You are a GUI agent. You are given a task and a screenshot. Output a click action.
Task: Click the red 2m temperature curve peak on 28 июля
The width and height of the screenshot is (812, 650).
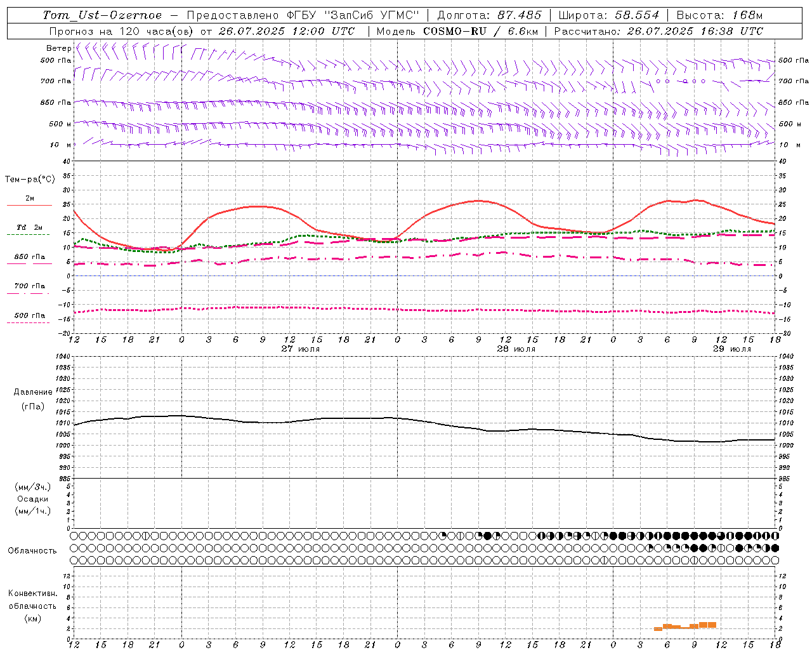coord(478,201)
